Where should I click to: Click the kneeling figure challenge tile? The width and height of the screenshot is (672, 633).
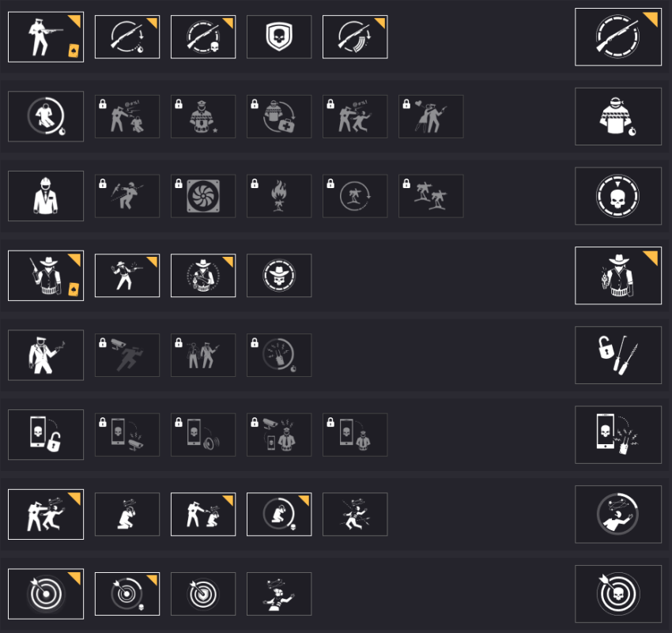tap(126, 514)
